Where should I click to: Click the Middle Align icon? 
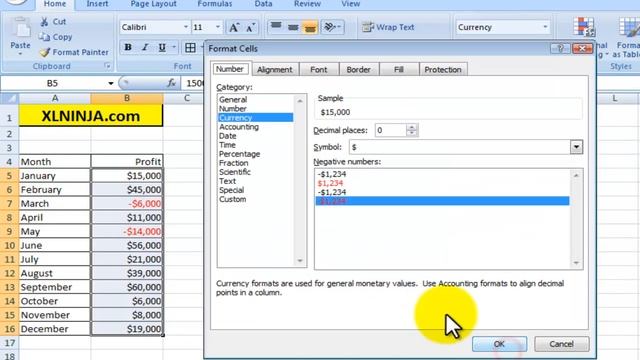click(293, 27)
